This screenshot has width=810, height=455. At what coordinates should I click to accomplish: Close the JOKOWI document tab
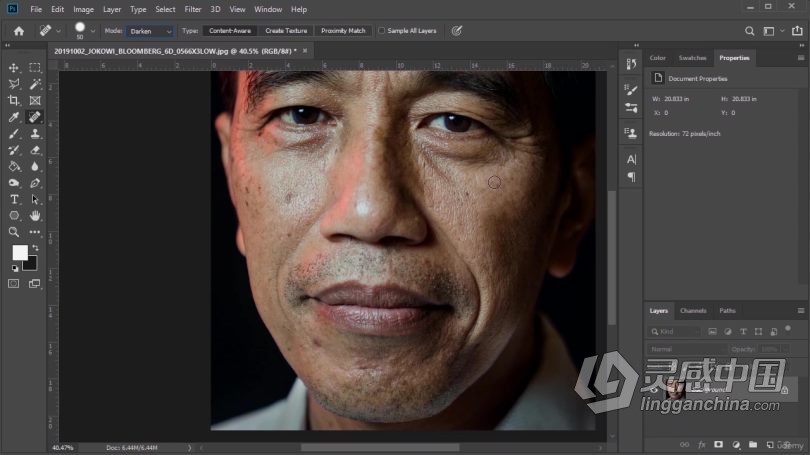[x=305, y=51]
